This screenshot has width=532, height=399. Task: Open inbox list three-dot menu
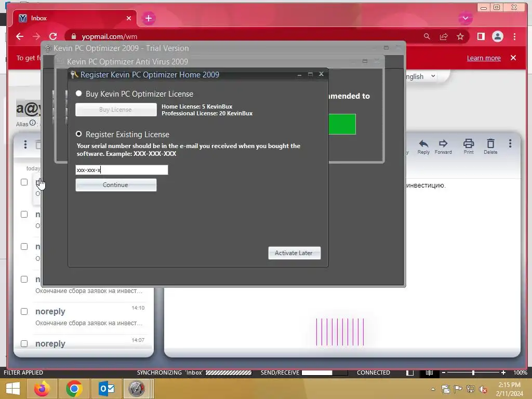(25, 144)
